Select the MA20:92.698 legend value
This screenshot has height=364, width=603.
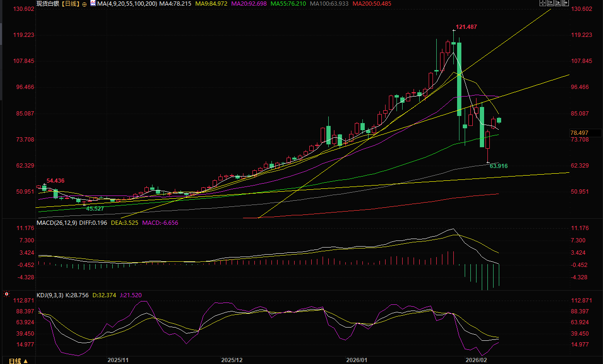249,4
